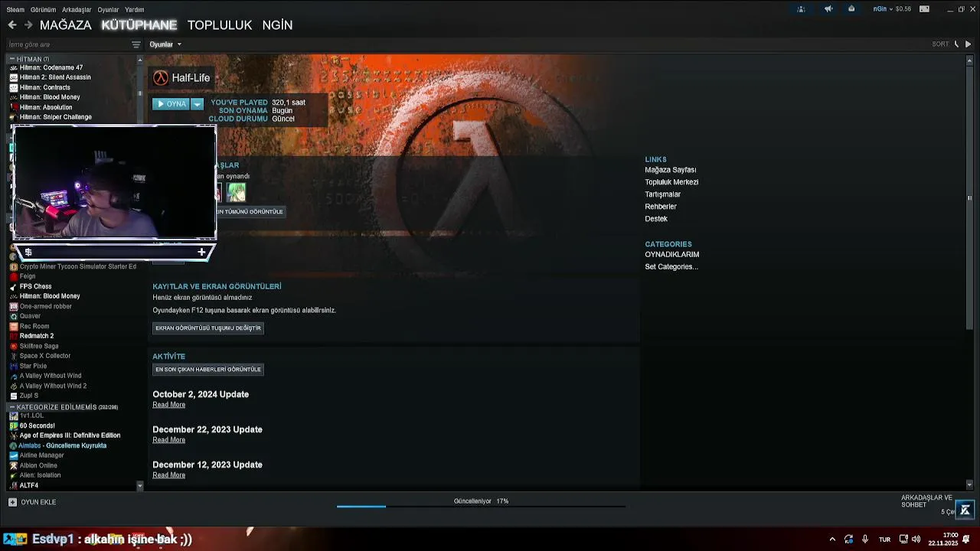Click the microphone icon in the system tray
980x551 pixels.
tap(865, 539)
